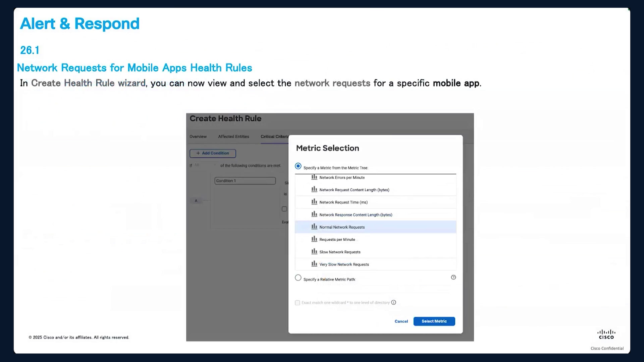644x362 pixels.
Task: Click the 'Alert & Respond' slide title
Action: tap(79, 23)
